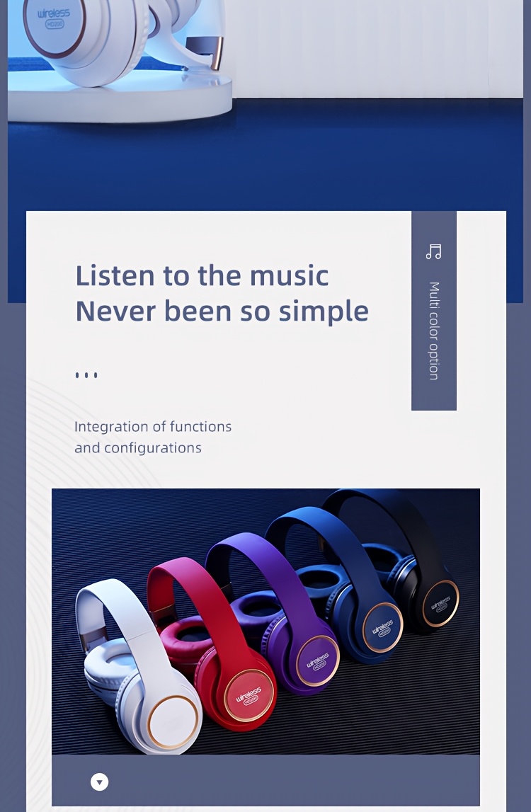The width and height of the screenshot is (531, 812).
Task: Click Integration of functions text
Action: [153, 427]
